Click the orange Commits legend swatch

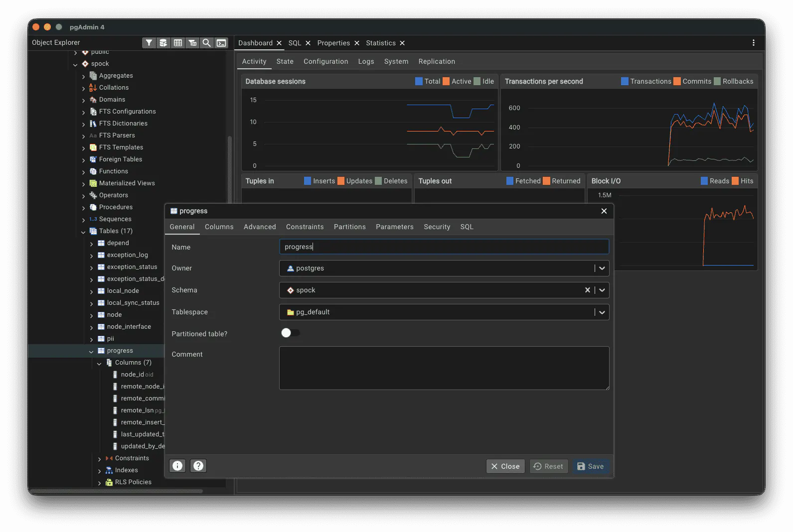point(677,81)
